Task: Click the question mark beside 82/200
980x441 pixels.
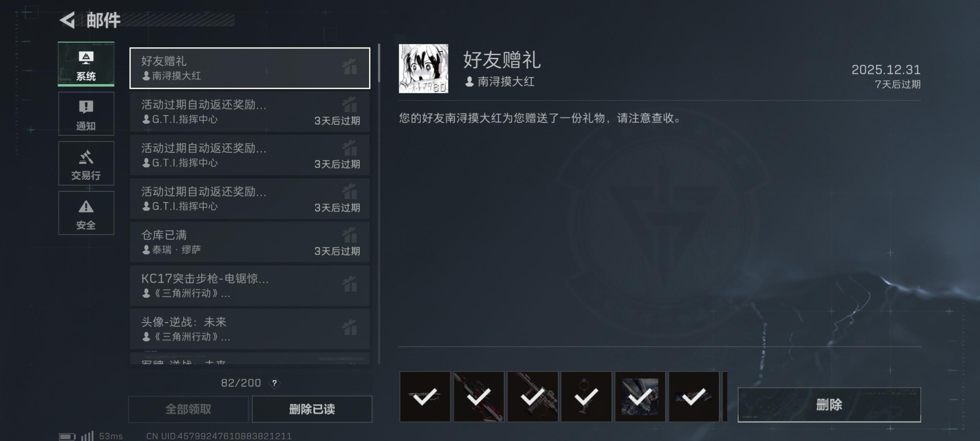Action: click(274, 383)
